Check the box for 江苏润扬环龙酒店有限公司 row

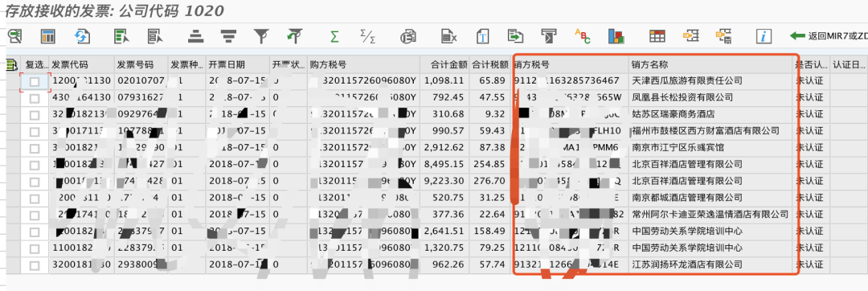click(35, 265)
